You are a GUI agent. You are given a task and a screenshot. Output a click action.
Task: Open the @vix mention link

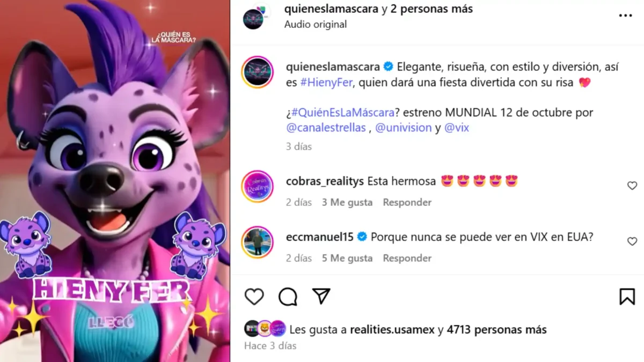click(457, 128)
